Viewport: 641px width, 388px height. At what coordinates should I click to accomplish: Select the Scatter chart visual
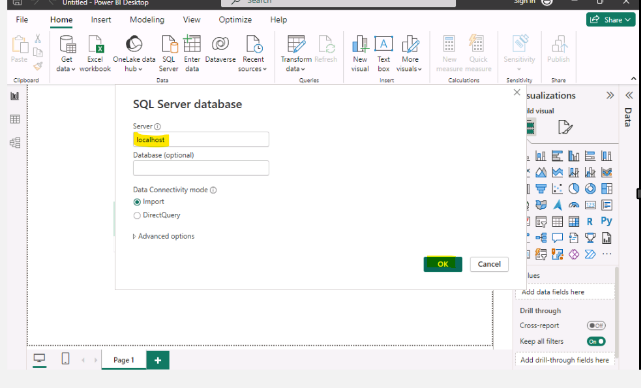(557, 188)
